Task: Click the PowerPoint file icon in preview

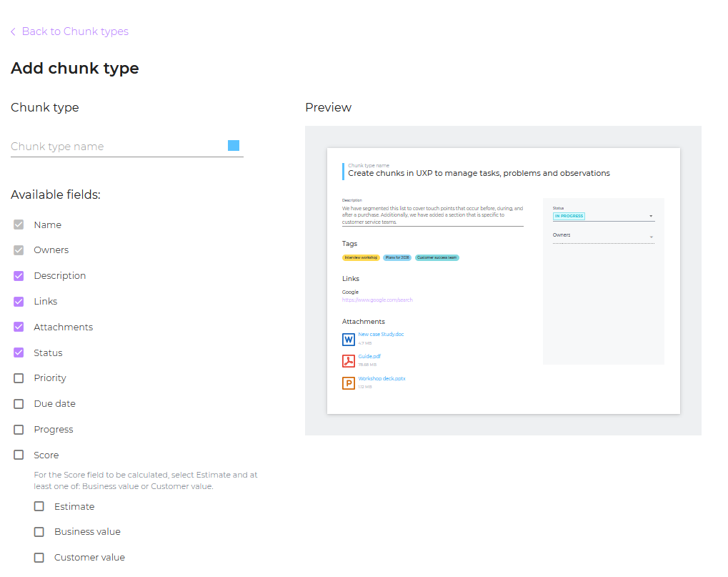Action: click(349, 383)
